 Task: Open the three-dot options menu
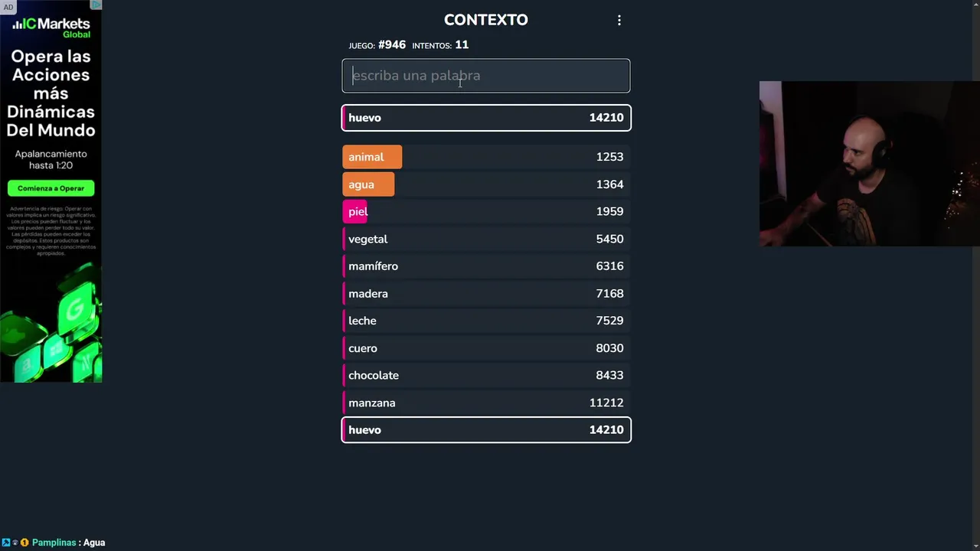tap(619, 21)
